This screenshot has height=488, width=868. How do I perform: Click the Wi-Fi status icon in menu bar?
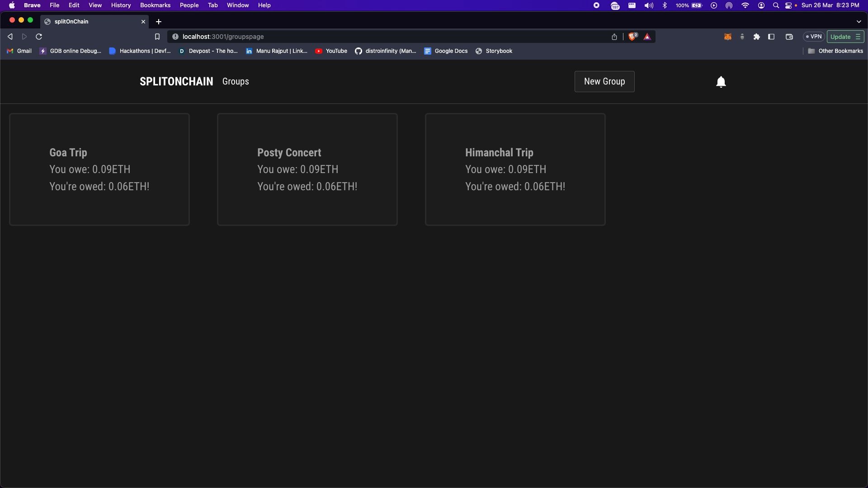coord(745,5)
